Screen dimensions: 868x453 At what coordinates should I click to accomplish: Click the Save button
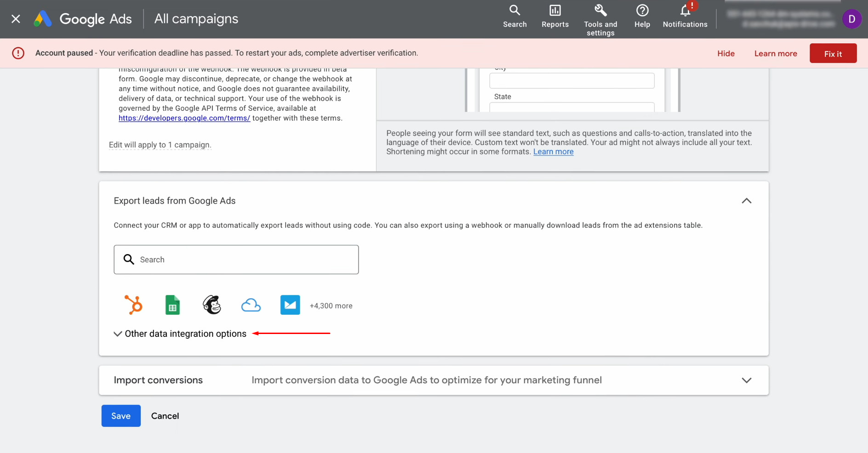[x=121, y=416]
